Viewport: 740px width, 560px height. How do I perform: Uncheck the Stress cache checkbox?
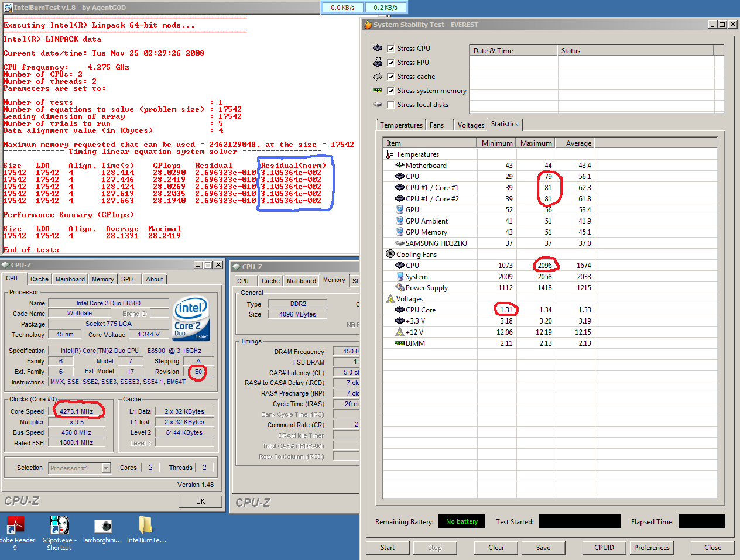(x=390, y=77)
